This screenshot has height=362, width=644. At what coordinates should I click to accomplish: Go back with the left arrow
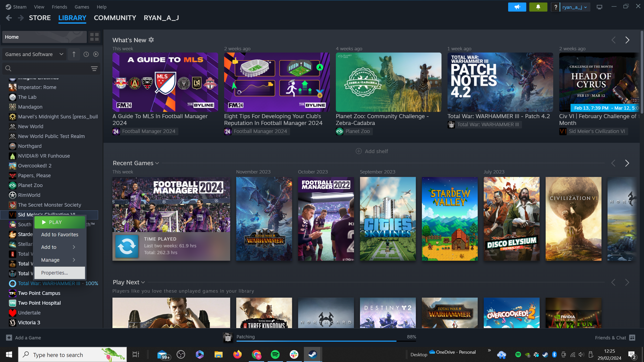(x=9, y=18)
